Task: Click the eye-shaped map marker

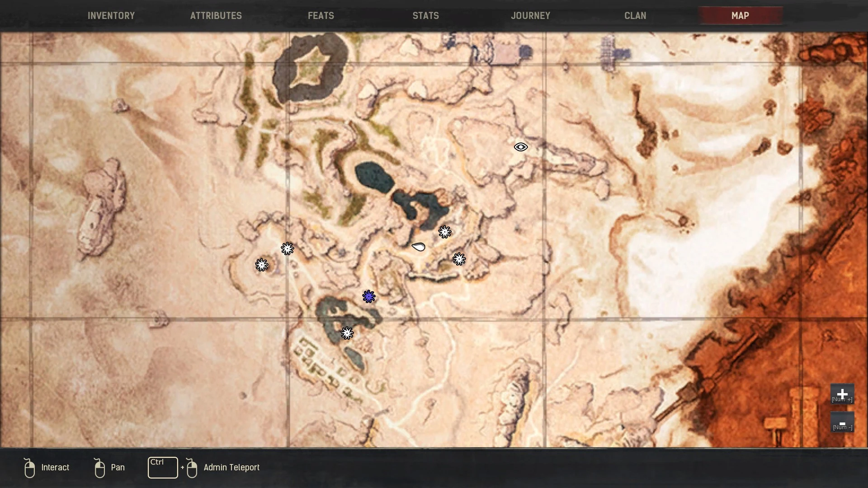Action: click(521, 147)
